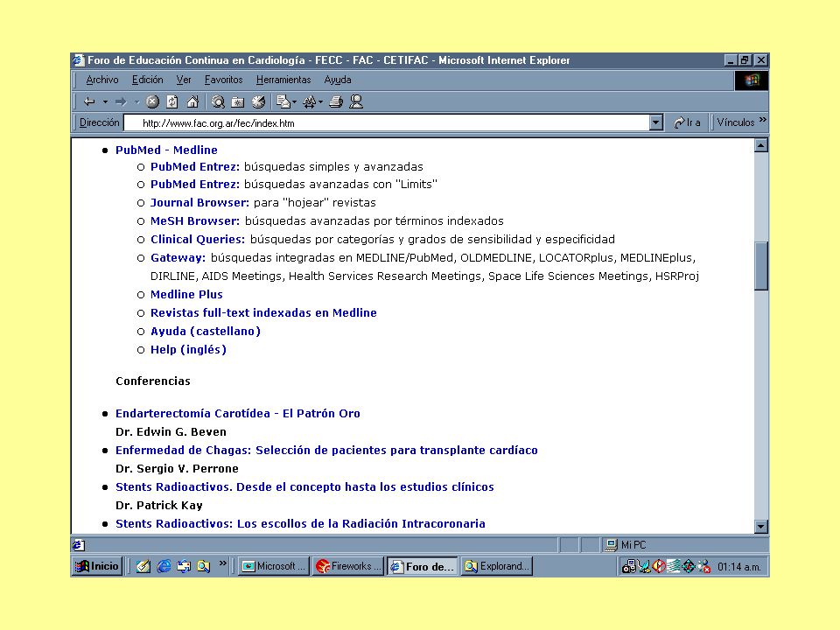This screenshot has height=630, width=840.
Task: Click the 'Dr. Sergio V. Perrone' text
Action: (x=178, y=468)
